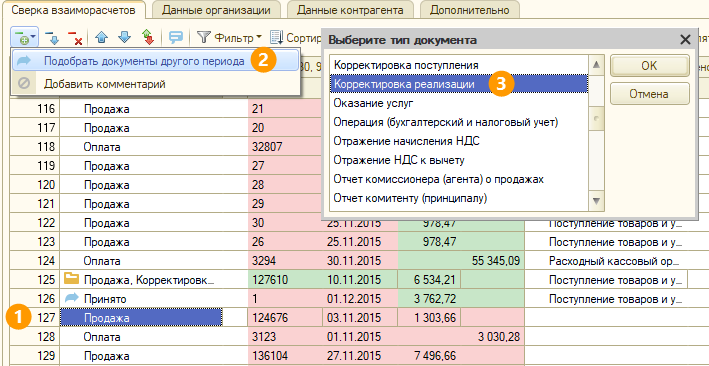Click the green-and-red swap arrows icon

(148, 38)
